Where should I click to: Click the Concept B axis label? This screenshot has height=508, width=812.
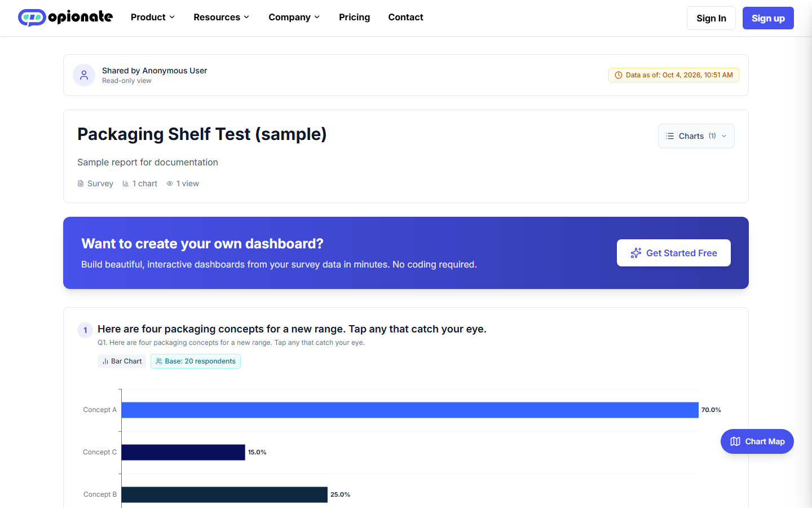click(x=100, y=494)
